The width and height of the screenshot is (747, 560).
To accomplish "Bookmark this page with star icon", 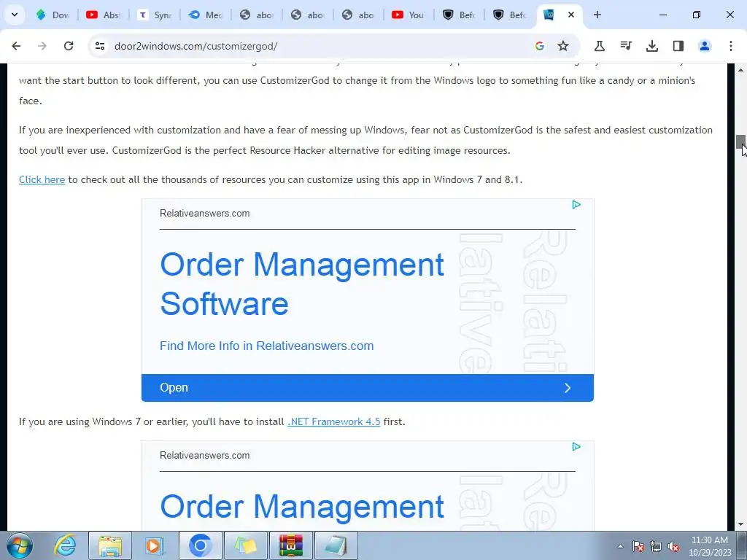I will (563, 46).
